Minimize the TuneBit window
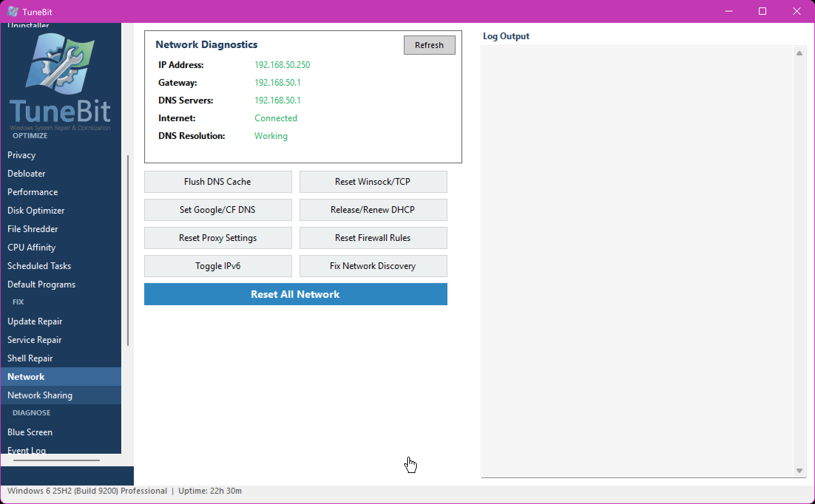 click(x=729, y=11)
